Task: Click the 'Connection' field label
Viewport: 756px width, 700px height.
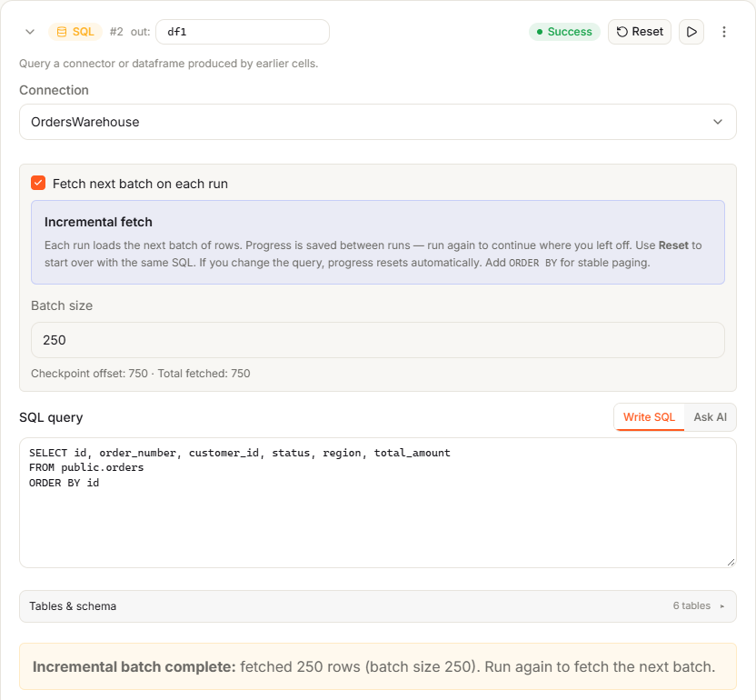Action: [54, 90]
